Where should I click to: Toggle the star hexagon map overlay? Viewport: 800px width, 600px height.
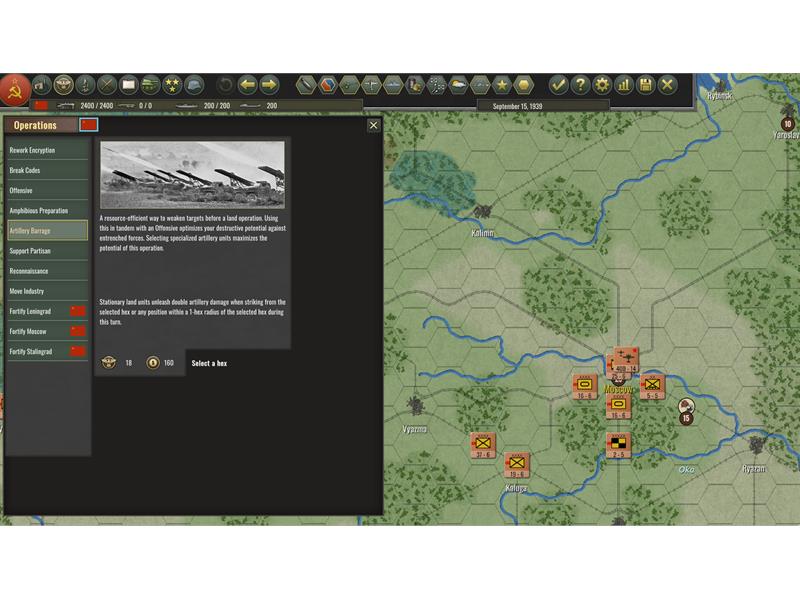tap(502, 85)
